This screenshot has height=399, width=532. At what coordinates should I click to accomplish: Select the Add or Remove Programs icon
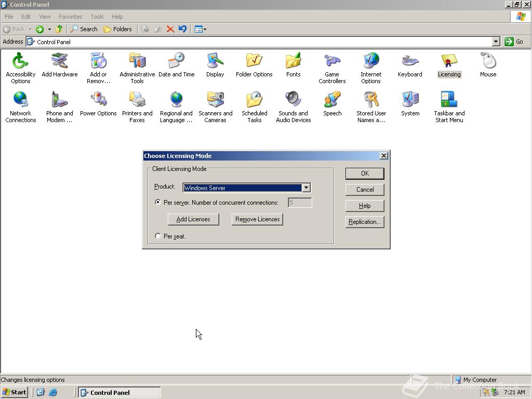98,68
